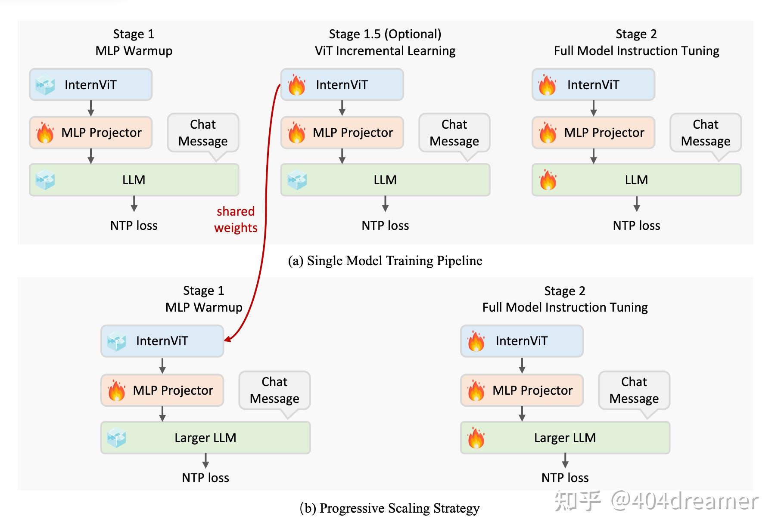
Task: Click the NTP loss label under Single Model Stage 2
Action: tap(636, 226)
